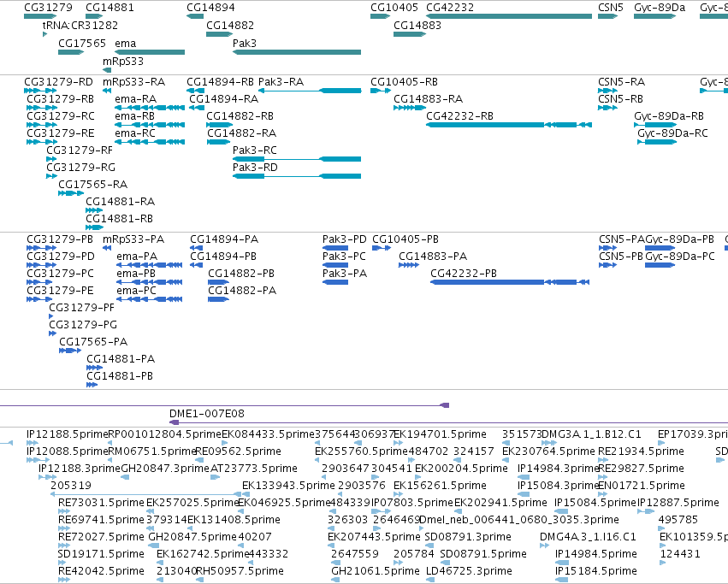Click the Gyc-89Da-PC protein label
The width and height of the screenshot is (728, 584).
pyautogui.click(x=680, y=257)
